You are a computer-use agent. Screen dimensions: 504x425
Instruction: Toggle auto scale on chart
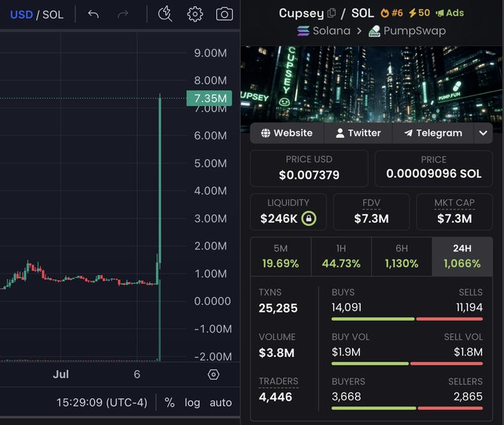click(x=221, y=402)
